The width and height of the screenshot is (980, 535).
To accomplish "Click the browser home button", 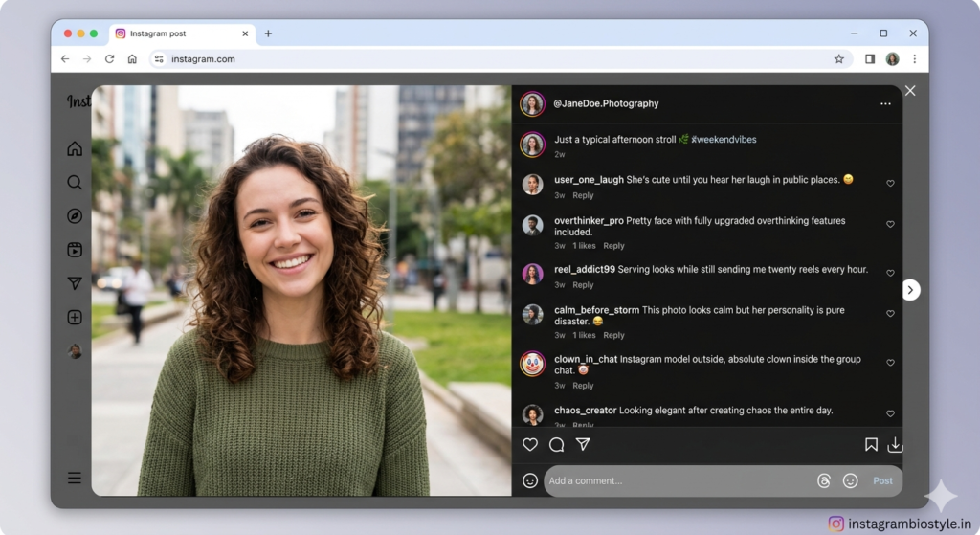I will pos(132,58).
